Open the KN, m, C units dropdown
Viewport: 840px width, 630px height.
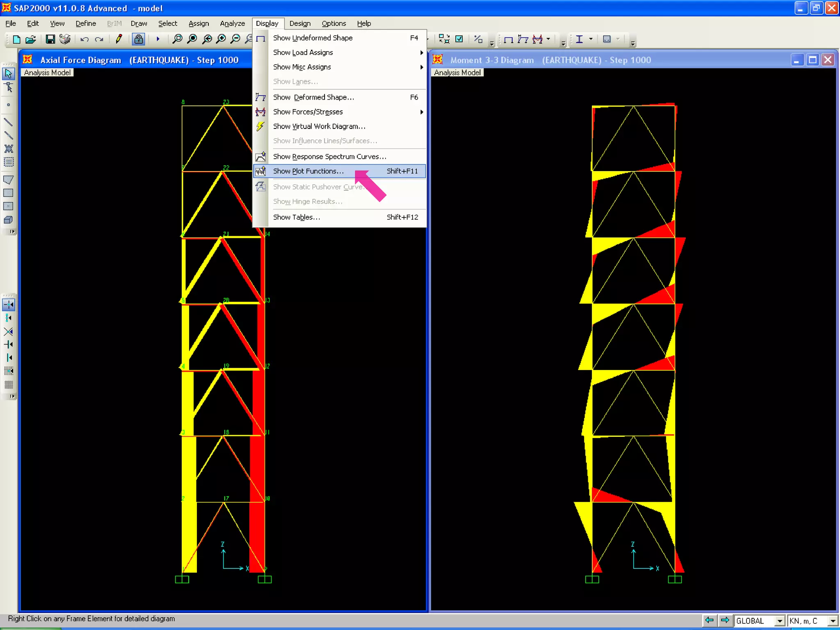[x=833, y=621]
